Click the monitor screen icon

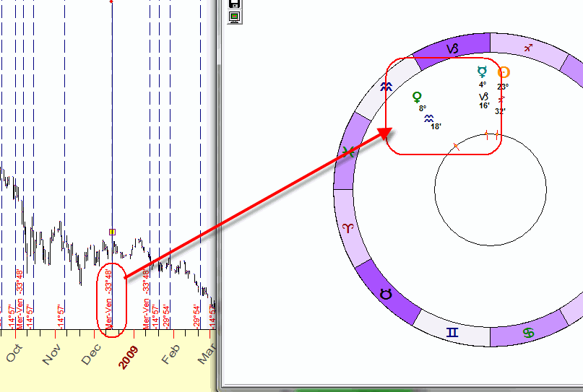click(x=233, y=17)
